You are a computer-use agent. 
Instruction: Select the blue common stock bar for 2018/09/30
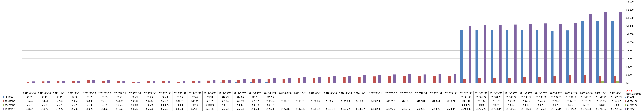[462, 57]
